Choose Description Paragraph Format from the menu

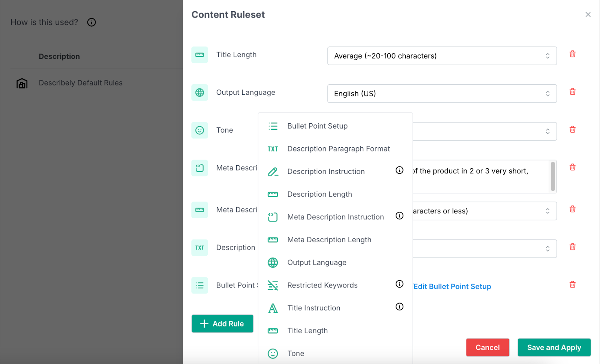click(338, 149)
